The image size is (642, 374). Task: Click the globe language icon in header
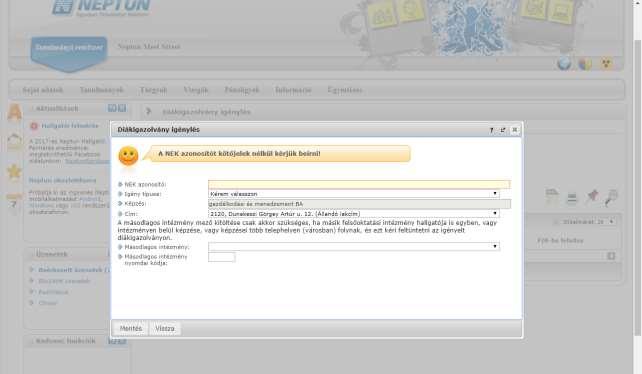click(x=564, y=63)
